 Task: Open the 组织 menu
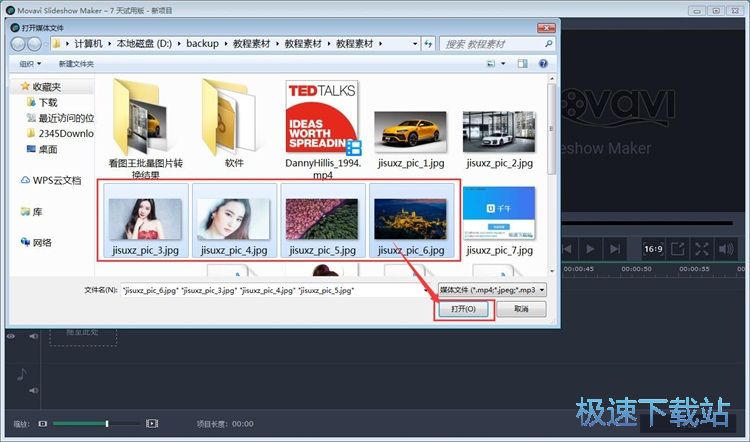(x=30, y=64)
